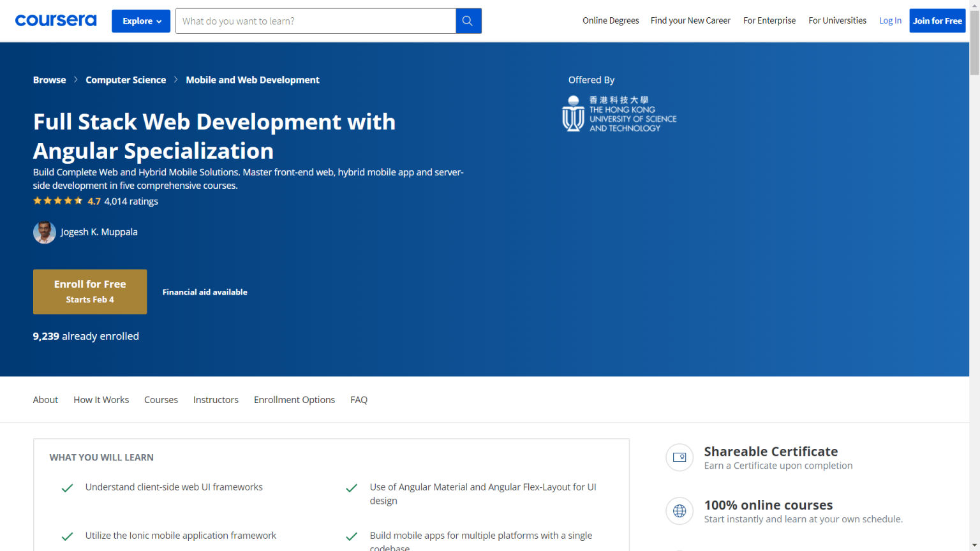This screenshot has height=551, width=980.
Task: Open the Explore dropdown
Action: (x=140, y=20)
